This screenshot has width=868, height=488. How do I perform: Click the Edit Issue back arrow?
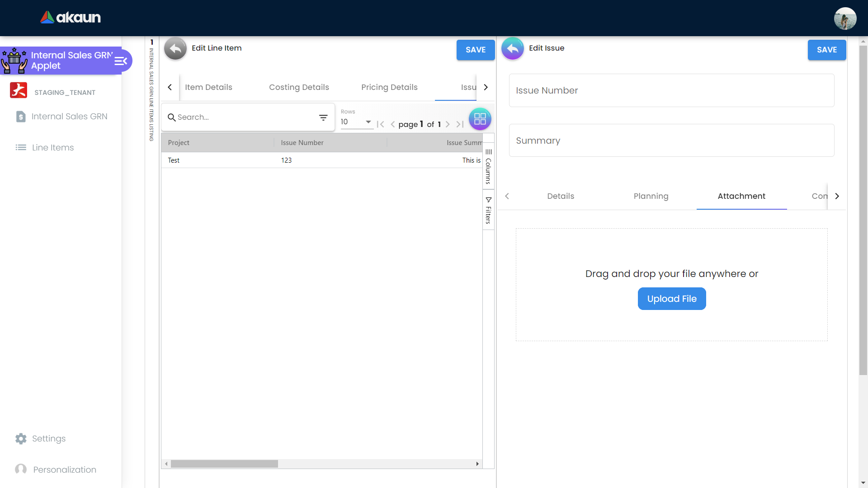(x=513, y=48)
